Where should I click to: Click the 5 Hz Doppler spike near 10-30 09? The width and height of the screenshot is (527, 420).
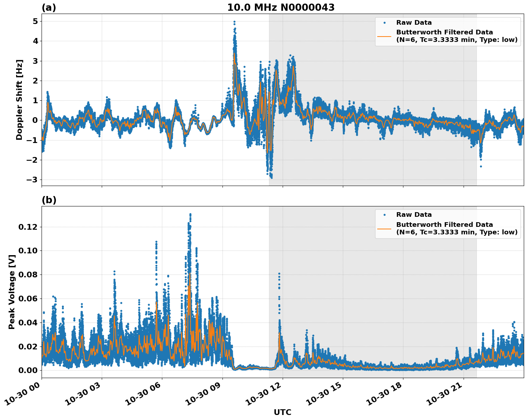234,22
